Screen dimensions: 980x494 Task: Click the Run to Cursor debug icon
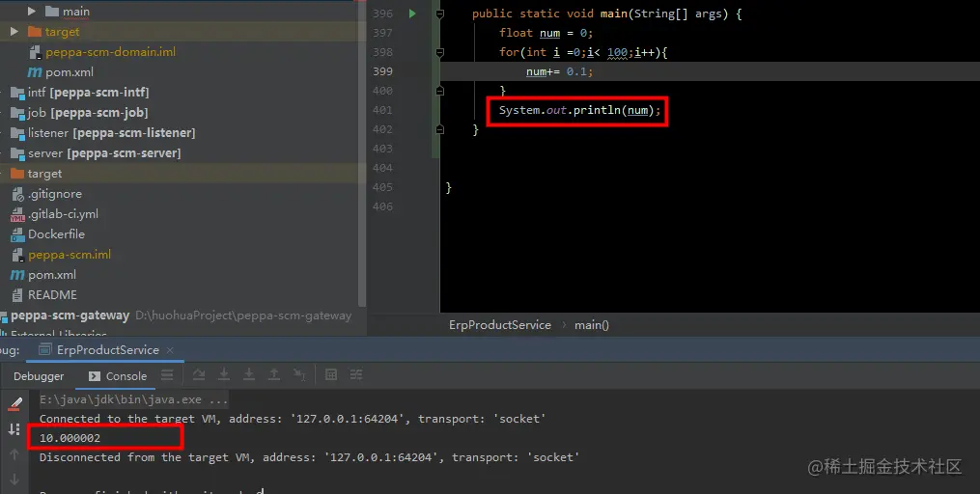(299, 374)
